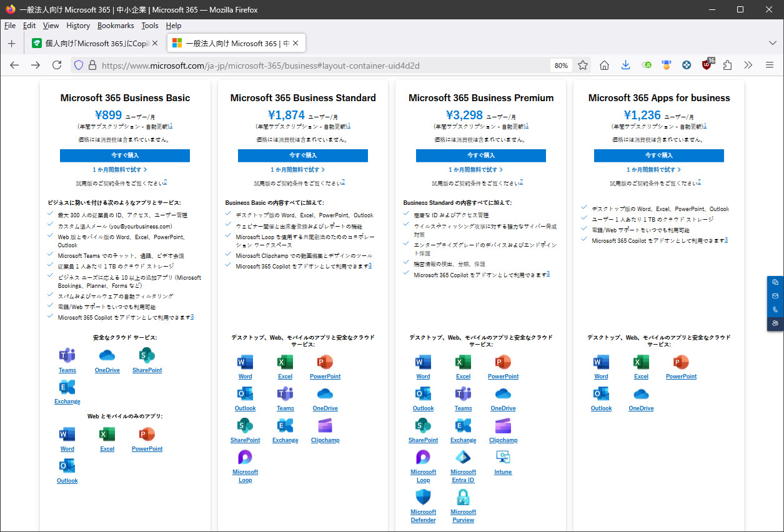The image size is (784, 532).
Task: Reload the page
Action: [57, 65]
